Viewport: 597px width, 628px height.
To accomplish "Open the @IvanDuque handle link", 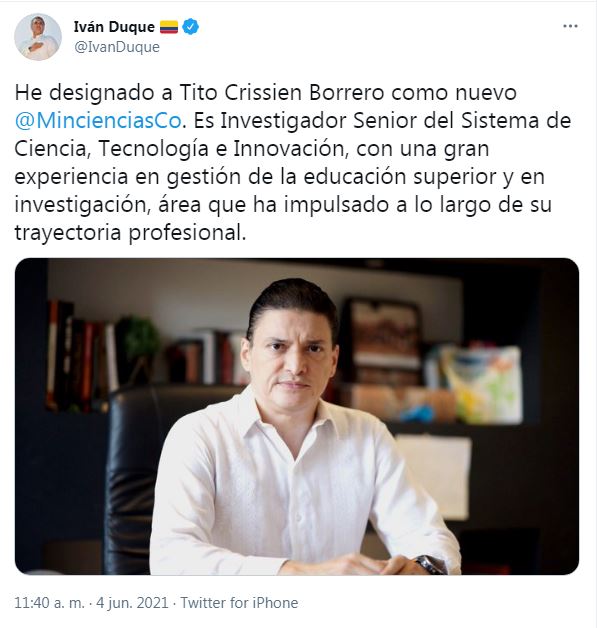I will click(117, 47).
